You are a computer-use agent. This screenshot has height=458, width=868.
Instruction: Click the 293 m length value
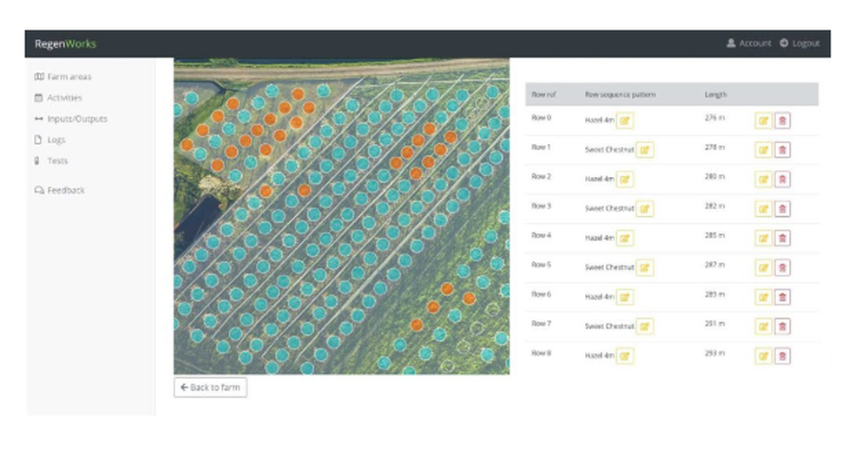714,353
